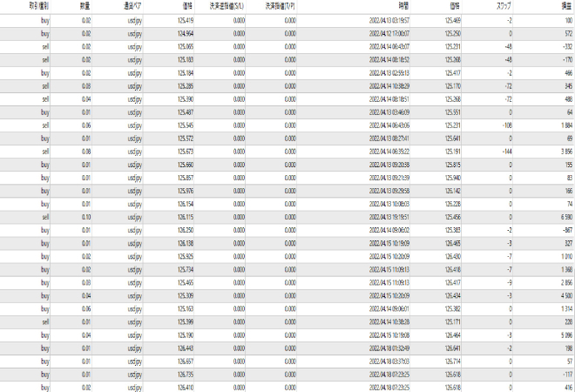The image size is (575, 392).
Task: Click the close price 126.228 cell
Action: pos(453,204)
